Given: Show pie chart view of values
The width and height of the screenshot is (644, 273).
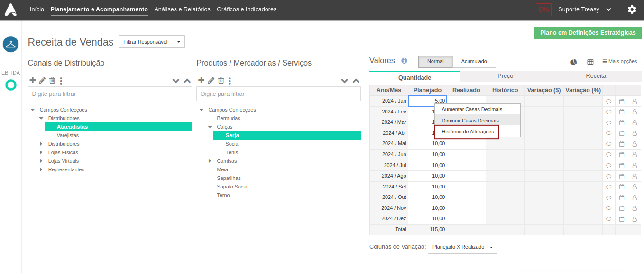Looking at the screenshot, I should point(574,62).
